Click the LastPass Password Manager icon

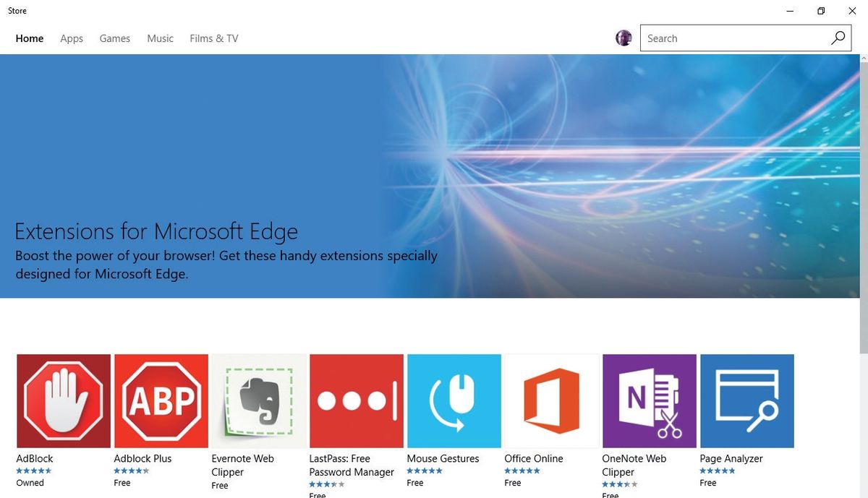point(356,400)
